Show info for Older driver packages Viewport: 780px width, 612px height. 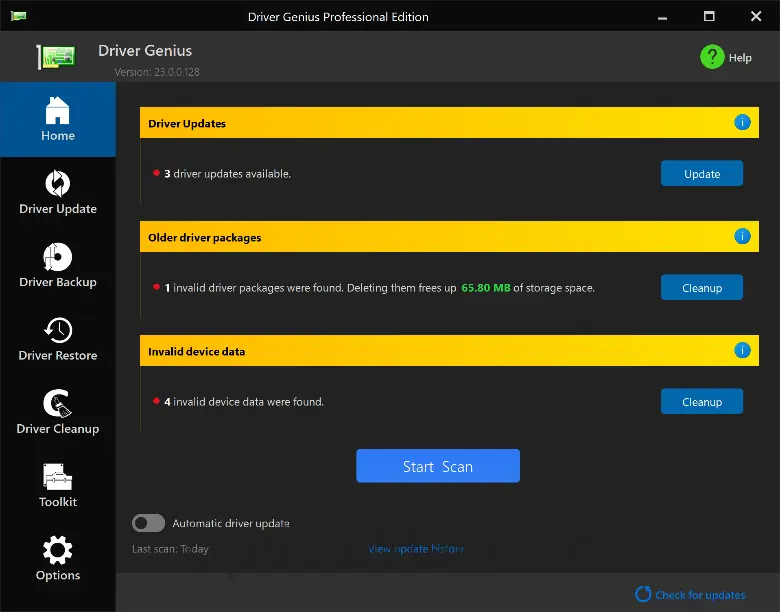[742, 237]
